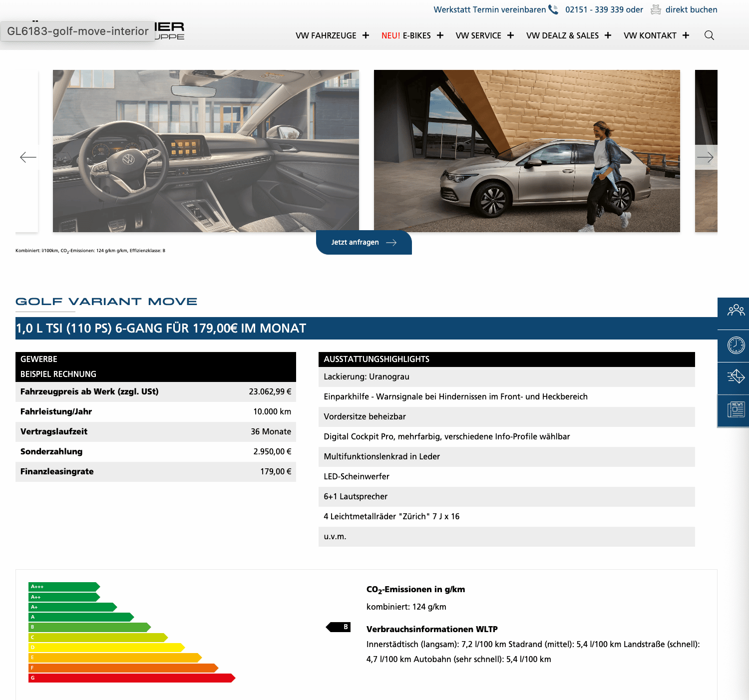This screenshot has height=700, width=749.
Task: Click 4 Leichtmetallräder Zürich row
Action: pos(507,517)
